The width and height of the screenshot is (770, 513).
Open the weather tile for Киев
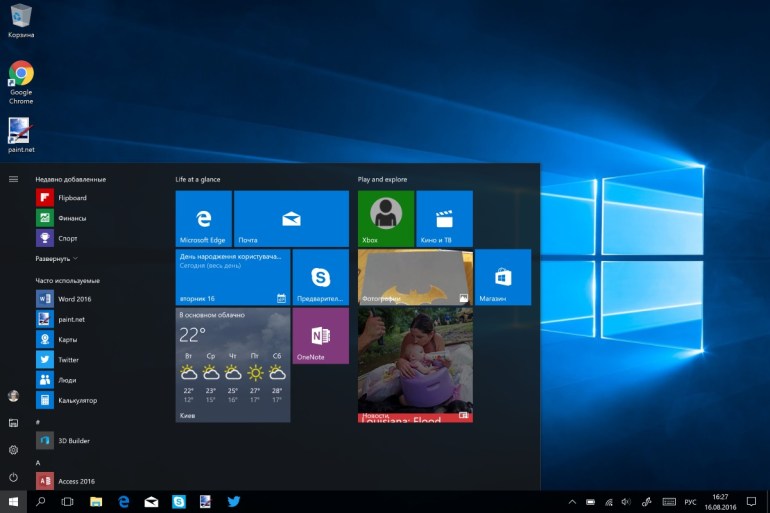pyautogui.click(x=233, y=365)
